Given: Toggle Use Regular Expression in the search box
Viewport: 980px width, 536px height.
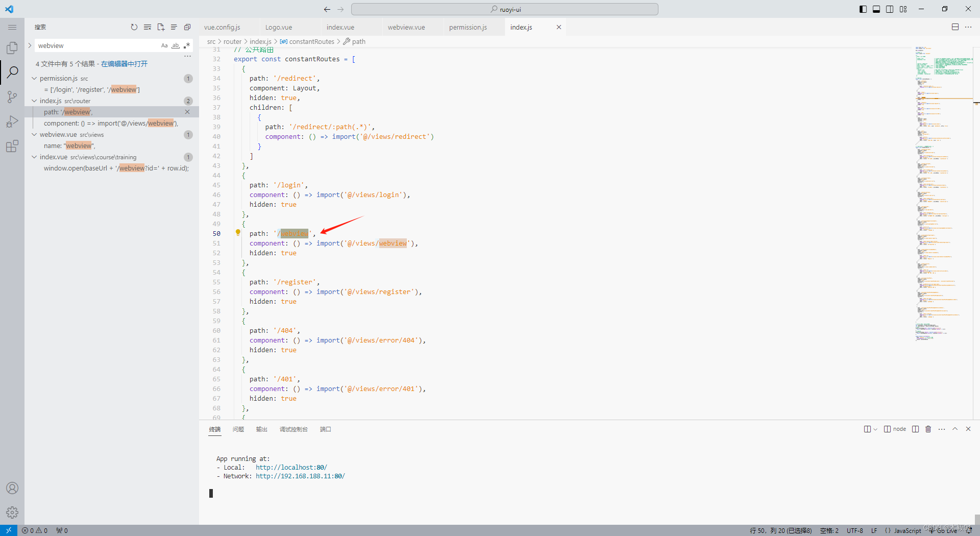Looking at the screenshot, I should point(187,45).
